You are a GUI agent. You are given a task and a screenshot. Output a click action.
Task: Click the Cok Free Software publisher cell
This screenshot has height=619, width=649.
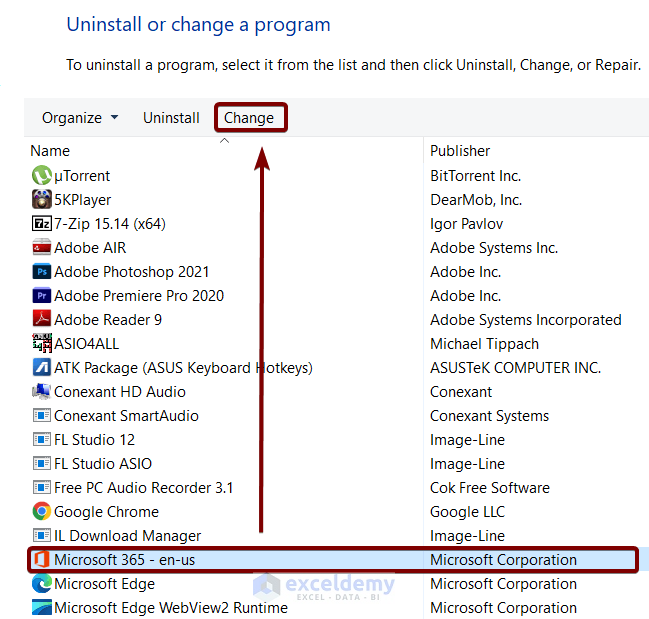click(490, 488)
